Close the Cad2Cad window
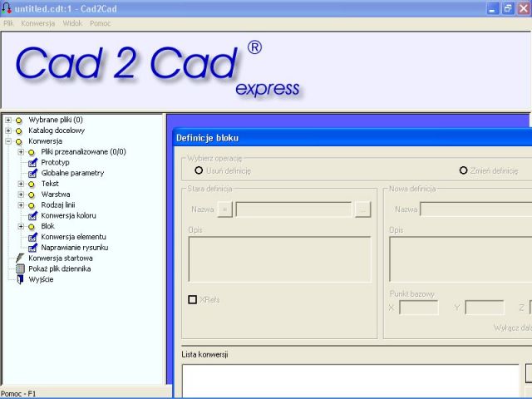The width and height of the screenshot is (532, 399). click(x=524, y=8)
